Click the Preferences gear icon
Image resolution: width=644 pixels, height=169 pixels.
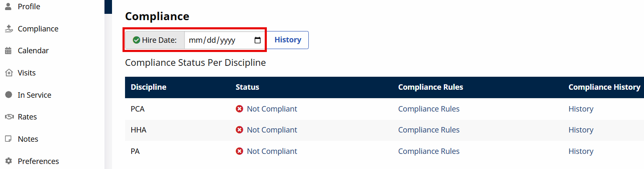click(8, 161)
